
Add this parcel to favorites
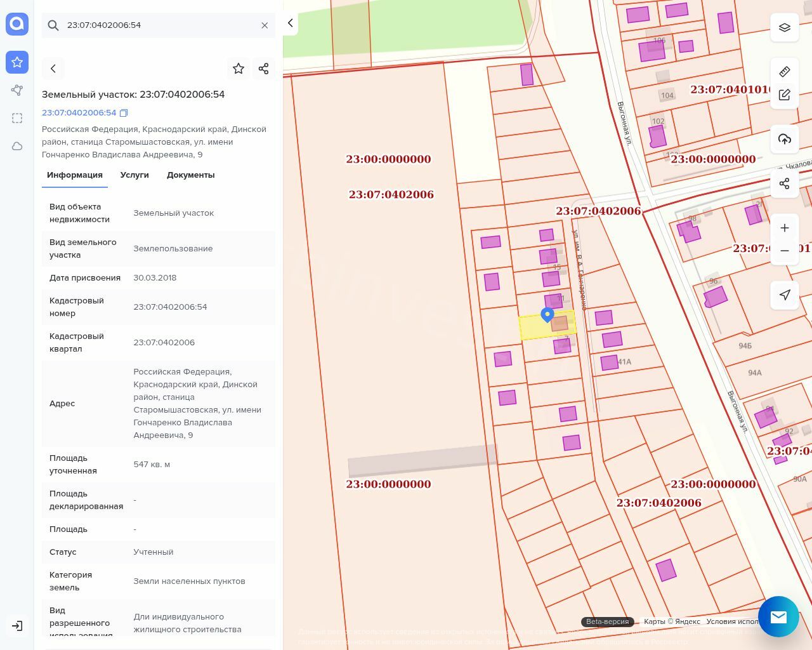[x=239, y=69]
